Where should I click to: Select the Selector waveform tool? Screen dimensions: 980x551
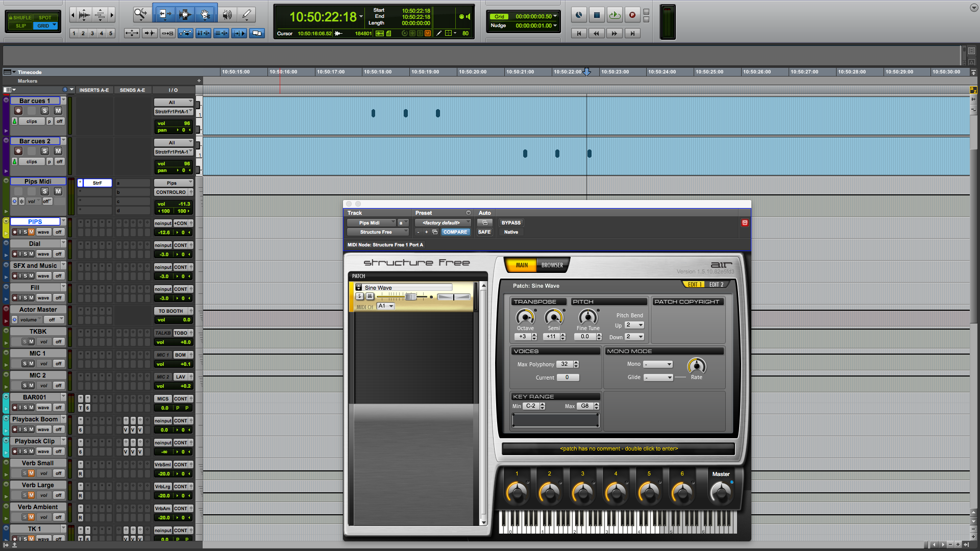click(x=185, y=14)
